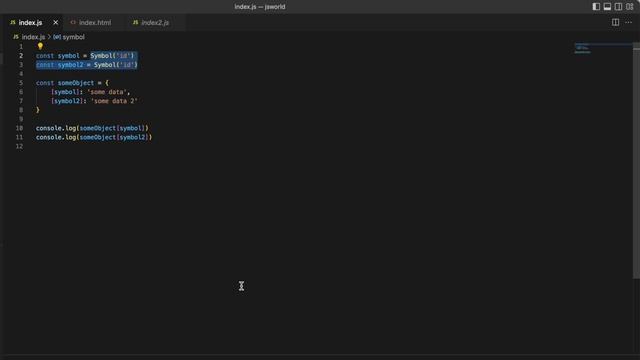Click the variable icon beside symbol breadcrumb
Viewport: 640px width, 360px height.
(x=57, y=37)
